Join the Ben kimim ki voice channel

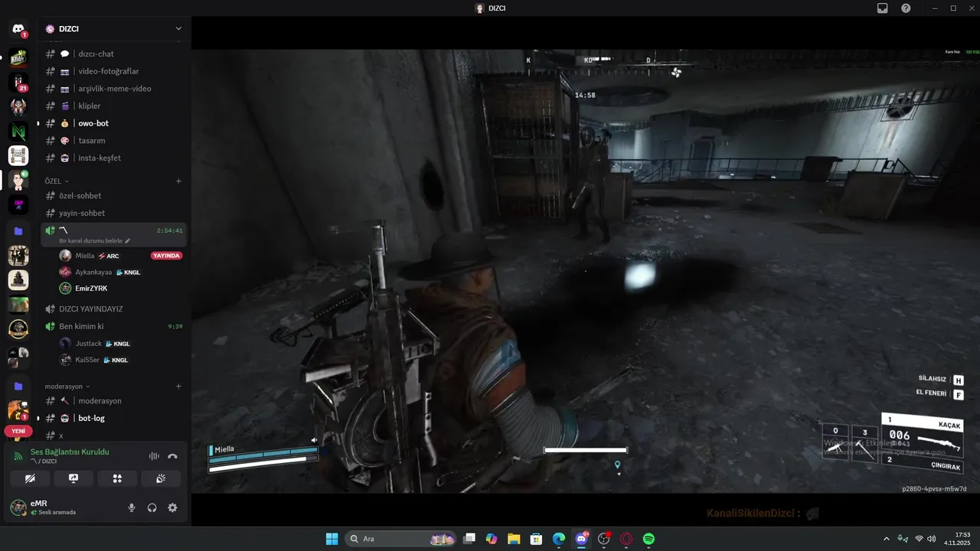click(x=113, y=326)
